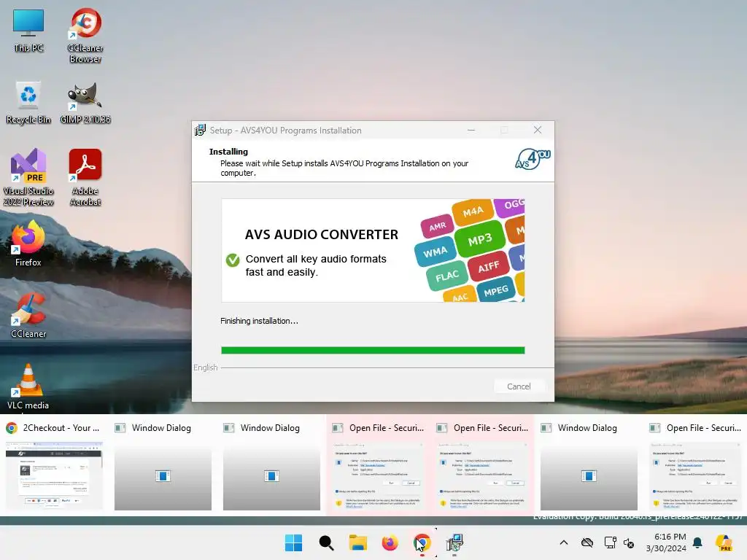Click 'Finishing installation...' status text

pos(259,321)
